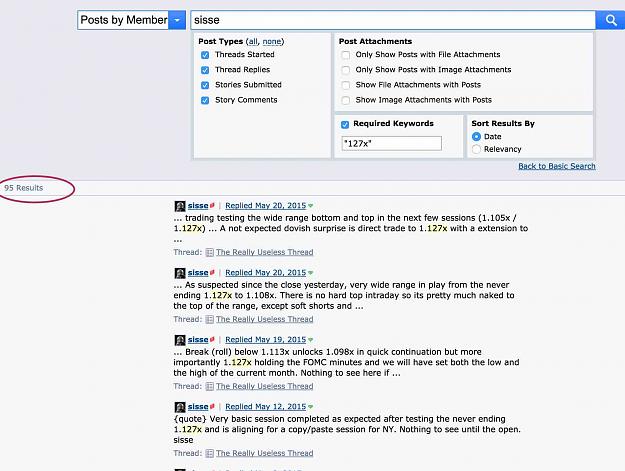Click the 'Sort Results By' heading
Image resolution: width=625 pixels, height=471 pixels.
pyautogui.click(x=503, y=124)
